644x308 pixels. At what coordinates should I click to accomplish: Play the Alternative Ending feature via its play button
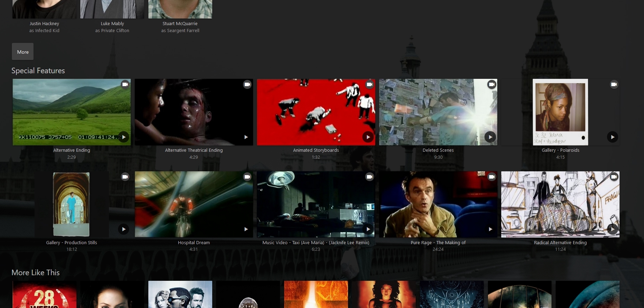coord(124,137)
